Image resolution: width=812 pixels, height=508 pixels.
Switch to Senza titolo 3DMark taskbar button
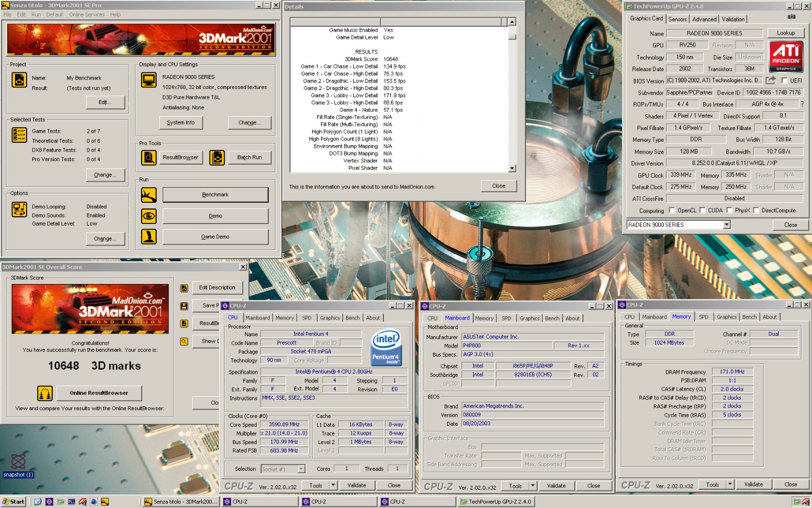[x=182, y=501]
